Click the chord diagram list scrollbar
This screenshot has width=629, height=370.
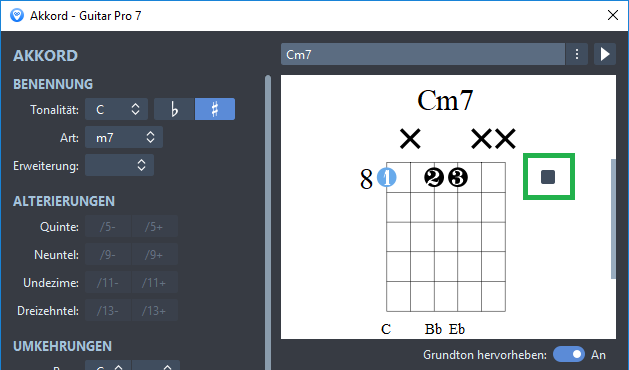coord(613,219)
